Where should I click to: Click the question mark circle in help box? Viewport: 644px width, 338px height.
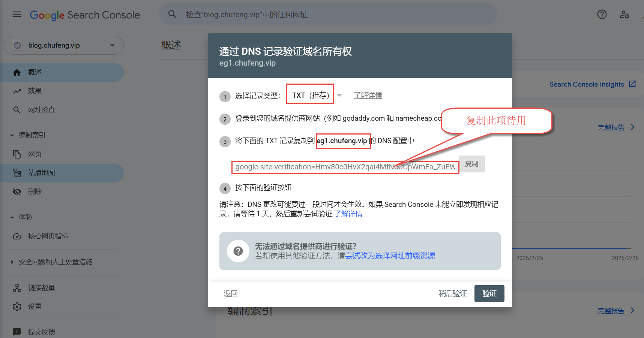pos(238,251)
